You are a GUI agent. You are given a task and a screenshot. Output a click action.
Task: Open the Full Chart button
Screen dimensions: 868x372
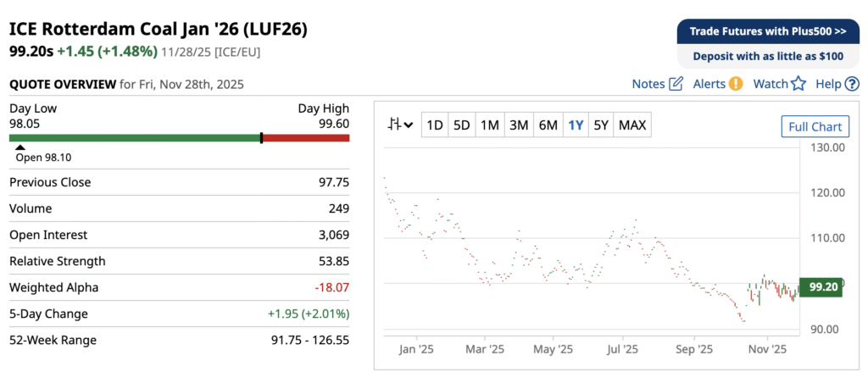click(x=815, y=126)
